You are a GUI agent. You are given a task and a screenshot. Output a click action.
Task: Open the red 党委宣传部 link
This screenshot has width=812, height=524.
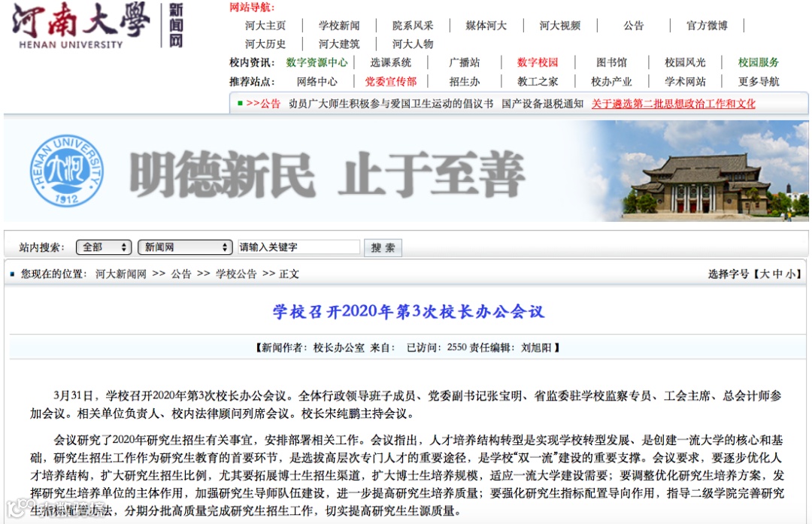click(390, 81)
